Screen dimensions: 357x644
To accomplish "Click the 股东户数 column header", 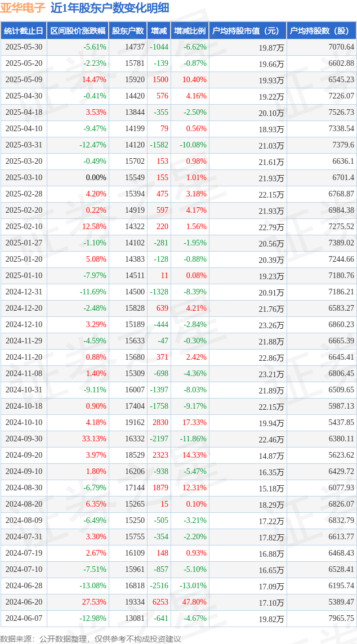I will pos(128,31).
